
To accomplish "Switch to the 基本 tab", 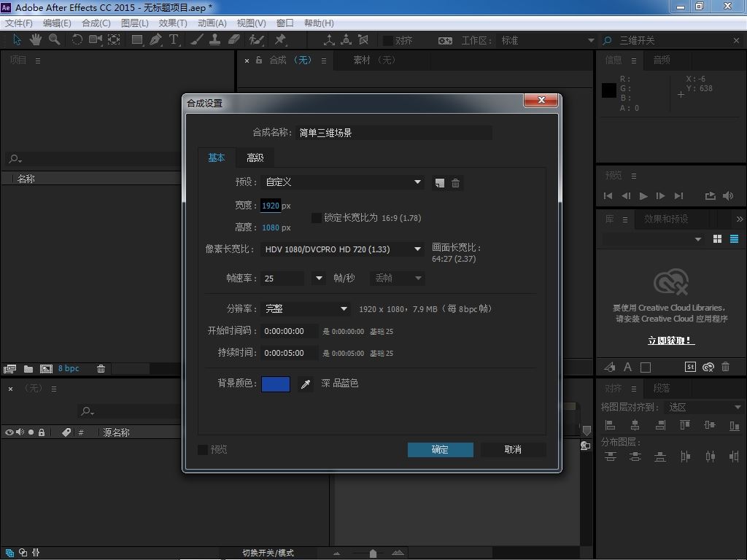I will tap(216, 157).
